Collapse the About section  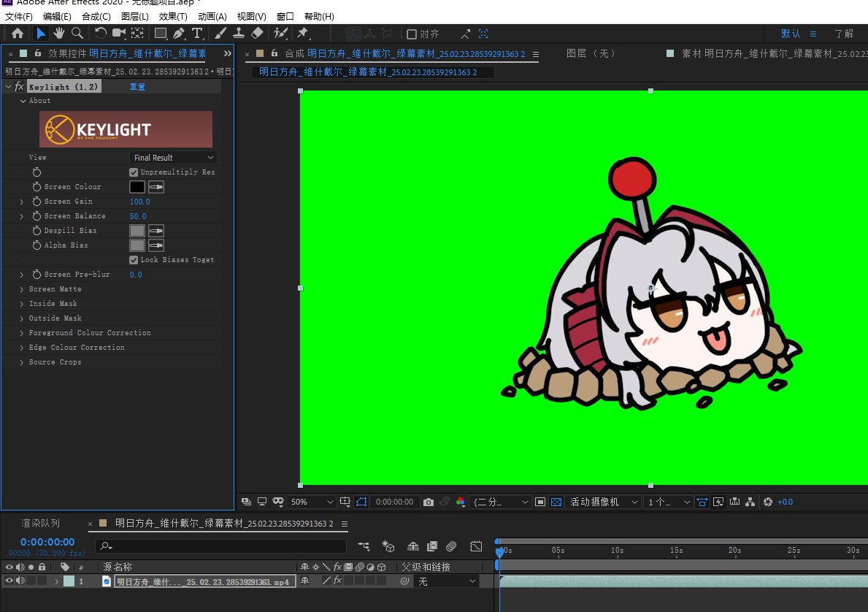pos(23,101)
